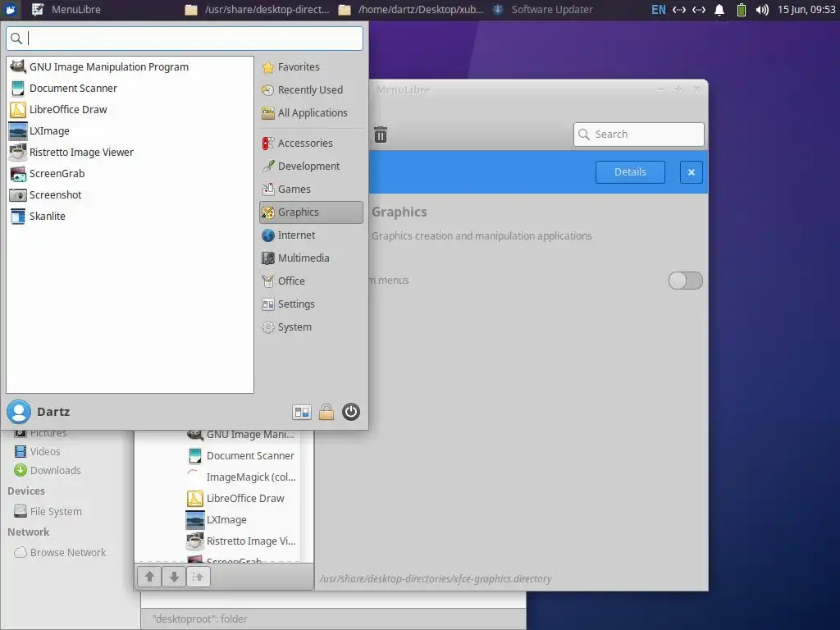
Task: Click the Graphics name heading in MenuLibre
Action: coord(399,212)
